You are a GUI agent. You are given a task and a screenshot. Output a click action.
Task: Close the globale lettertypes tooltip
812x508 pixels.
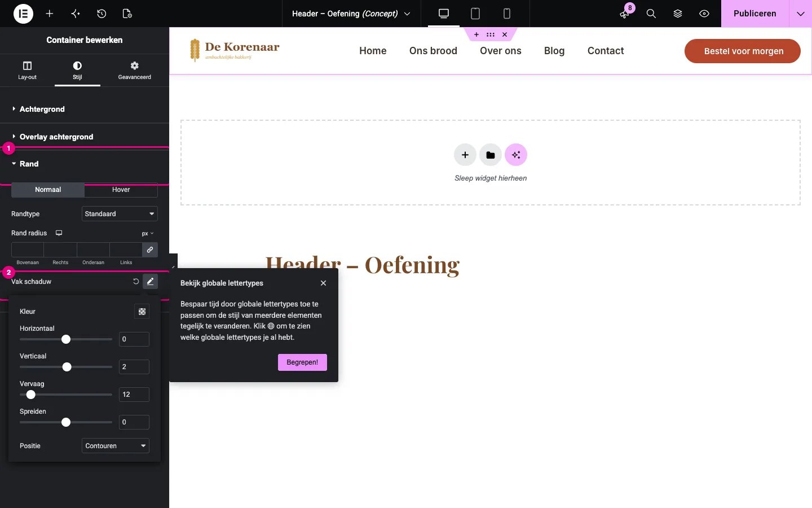pyautogui.click(x=323, y=283)
